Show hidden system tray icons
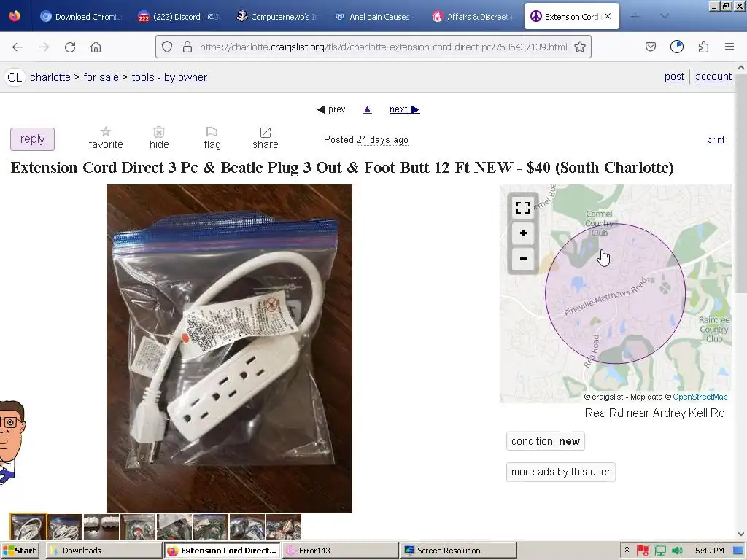Image resolution: width=747 pixels, height=560 pixels. (627, 550)
